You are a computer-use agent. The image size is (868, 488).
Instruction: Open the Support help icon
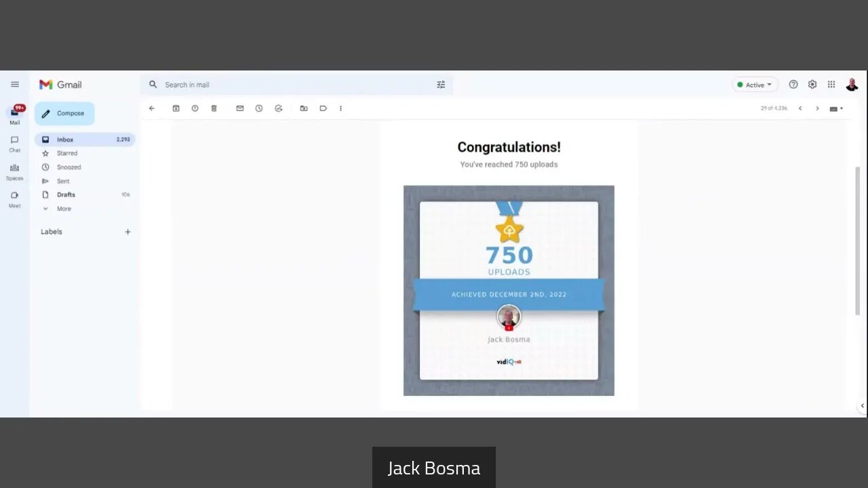793,85
